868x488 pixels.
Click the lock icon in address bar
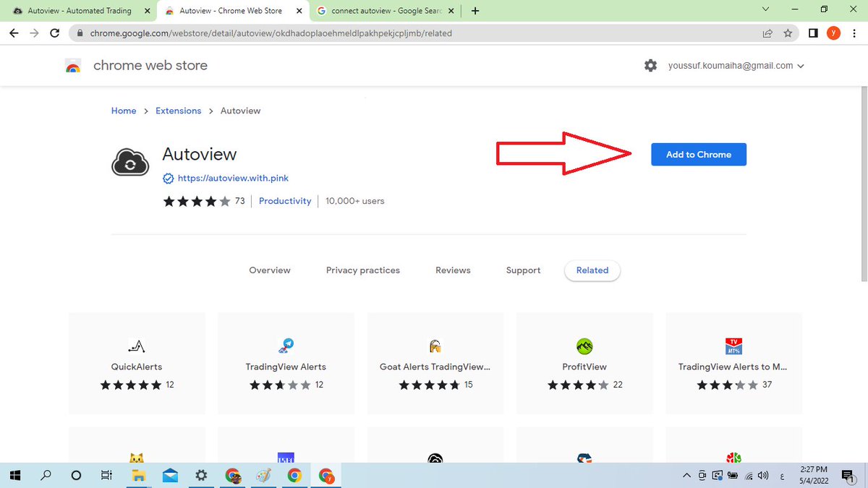tap(80, 33)
